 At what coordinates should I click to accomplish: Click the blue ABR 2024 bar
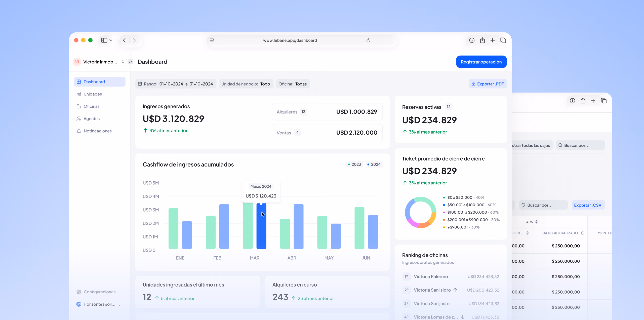tap(299, 227)
